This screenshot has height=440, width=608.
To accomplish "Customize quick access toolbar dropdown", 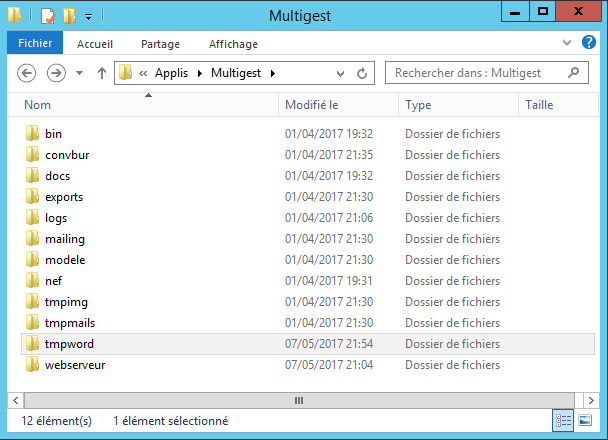I will point(88,16).
